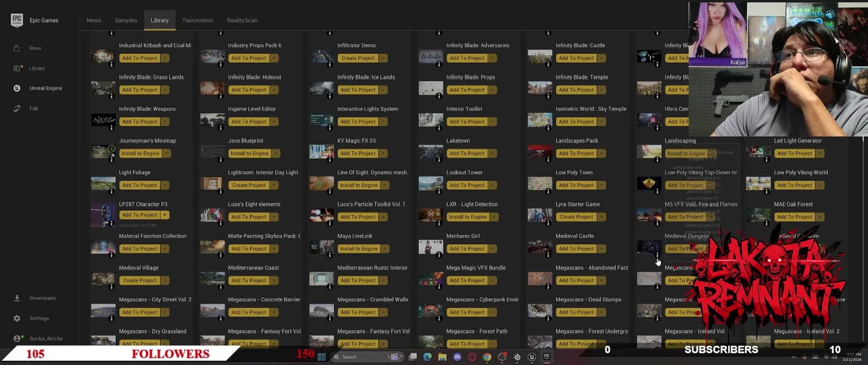This screenshot has width=868, height=365.
Task: Open info icon on Mechanic Girl thumbnail
Action: click(439, 254)
